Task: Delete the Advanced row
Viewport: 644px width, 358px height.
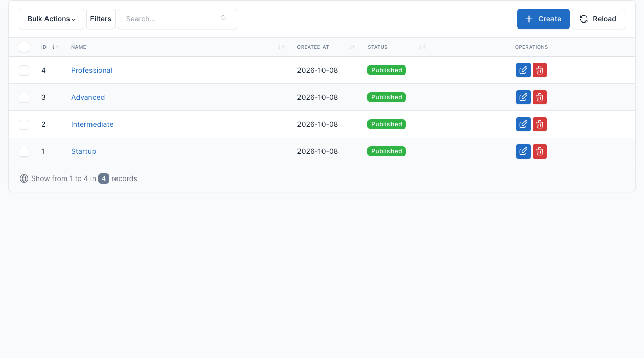Action: click(x=540, y=97)
